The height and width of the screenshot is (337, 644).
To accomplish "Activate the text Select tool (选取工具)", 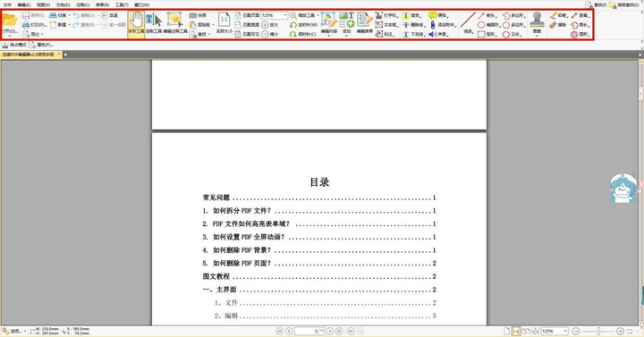I will pyautogui.click(x=154, y=24).
